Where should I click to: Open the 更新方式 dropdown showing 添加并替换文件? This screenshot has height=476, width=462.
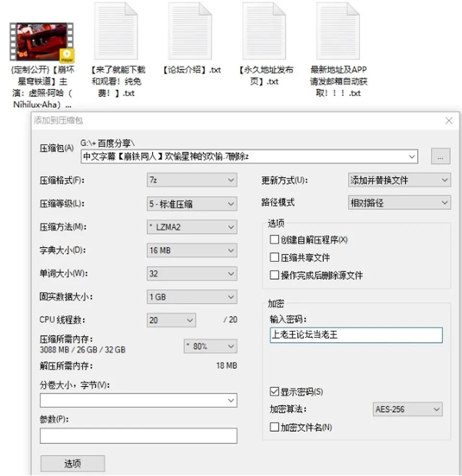click(x=399, y=180)
